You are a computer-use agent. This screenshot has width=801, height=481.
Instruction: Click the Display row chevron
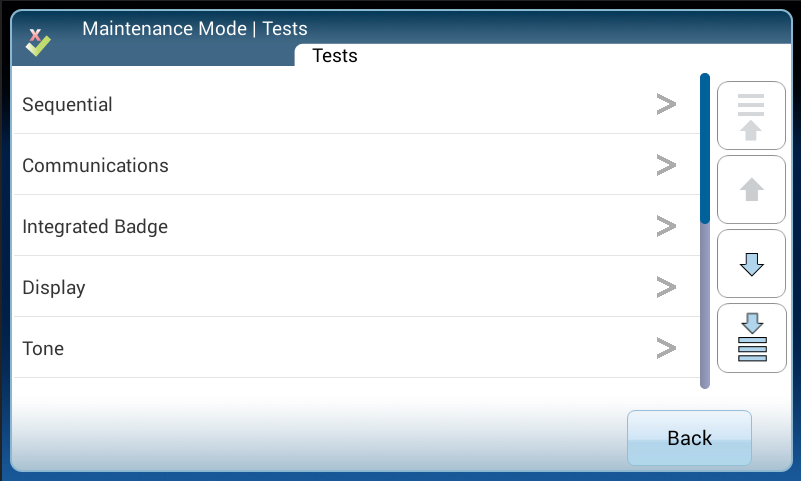(x=666, y=288)
